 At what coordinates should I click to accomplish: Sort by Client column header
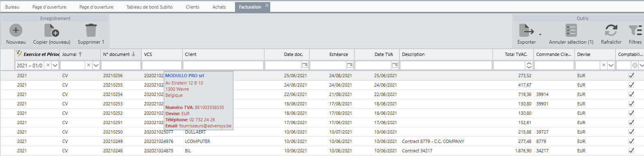click(223, 54)
